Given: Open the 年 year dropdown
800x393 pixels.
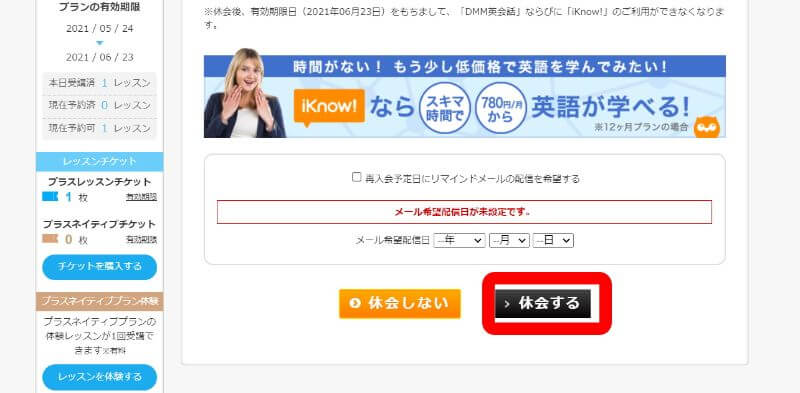Looking at the screenshot, I should tap(459, 240).
